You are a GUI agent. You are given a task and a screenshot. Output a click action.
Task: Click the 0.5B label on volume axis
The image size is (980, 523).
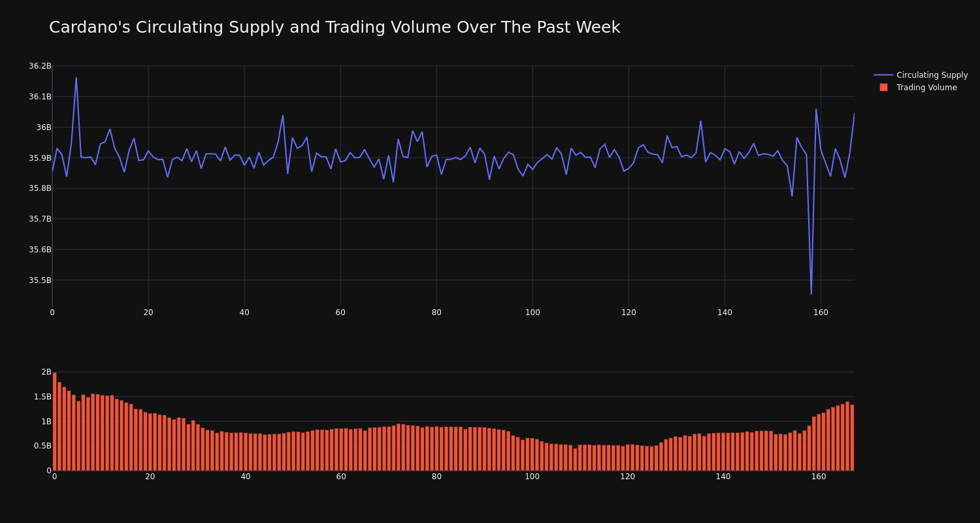coord(42,446)
